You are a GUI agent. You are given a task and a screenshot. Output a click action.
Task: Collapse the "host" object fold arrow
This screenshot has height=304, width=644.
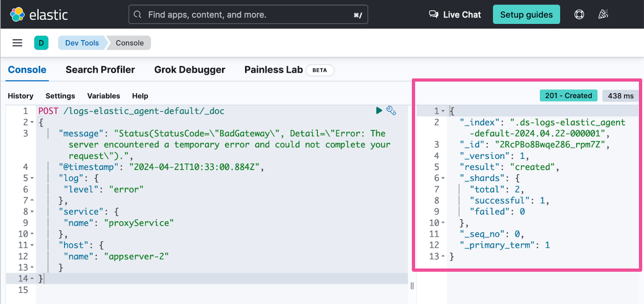point(32,246)
